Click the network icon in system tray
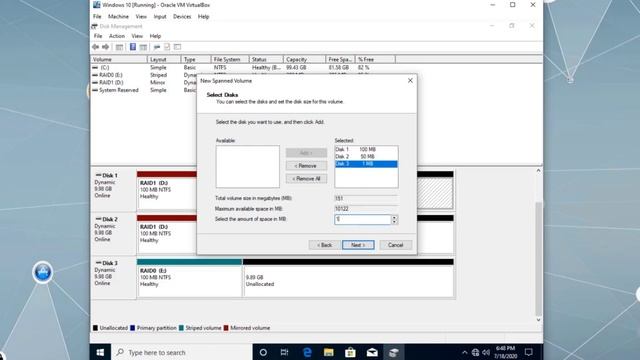This screenshot has height=360, width=640. tap(476, 352)
